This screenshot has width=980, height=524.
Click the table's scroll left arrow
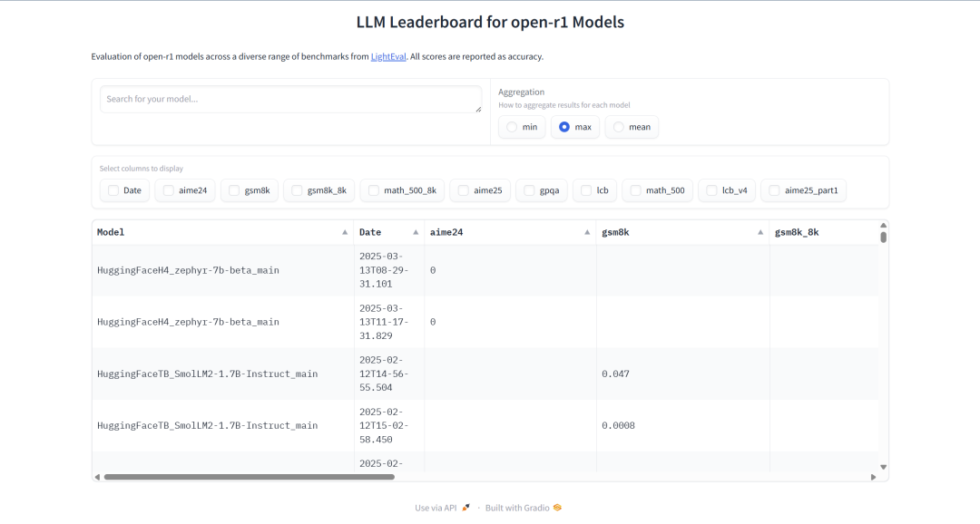pyautogui.click(x=97, y=477)
